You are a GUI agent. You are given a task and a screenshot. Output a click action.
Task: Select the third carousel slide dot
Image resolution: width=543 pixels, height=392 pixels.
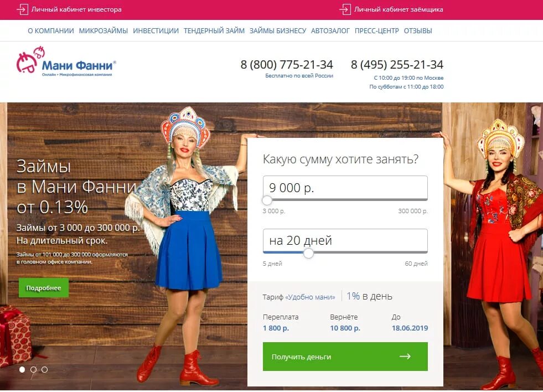(x=45, y=369)
